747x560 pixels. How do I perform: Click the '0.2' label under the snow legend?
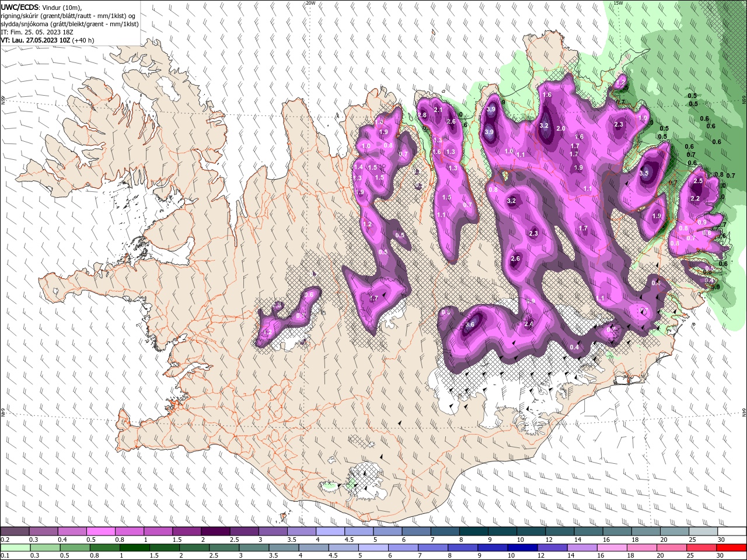pyautogui.click(x=5, y=540)
